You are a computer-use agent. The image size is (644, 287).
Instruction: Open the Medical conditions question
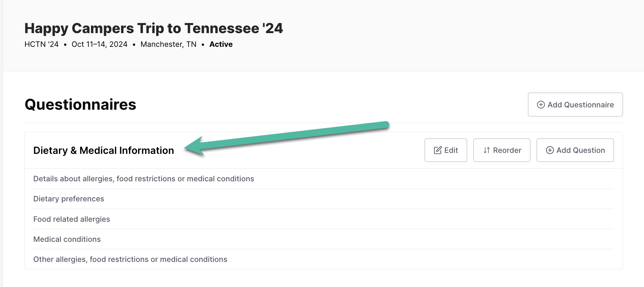coord(67,239)
